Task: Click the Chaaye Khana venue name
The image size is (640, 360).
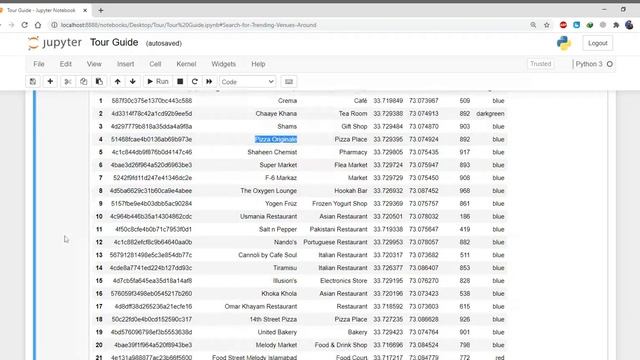Action: (x=276, y=113)
